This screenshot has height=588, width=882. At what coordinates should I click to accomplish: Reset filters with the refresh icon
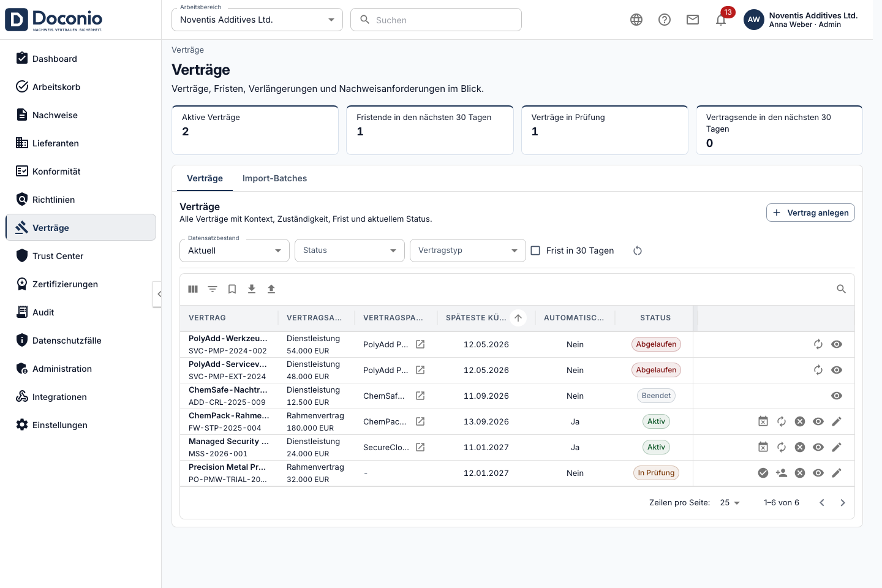638,251
